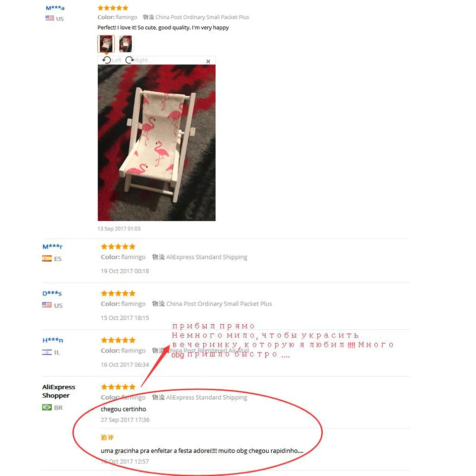Click the five-star rating of M***a review
This screenshot has height=476, width=476.
(x=113, y=8)
